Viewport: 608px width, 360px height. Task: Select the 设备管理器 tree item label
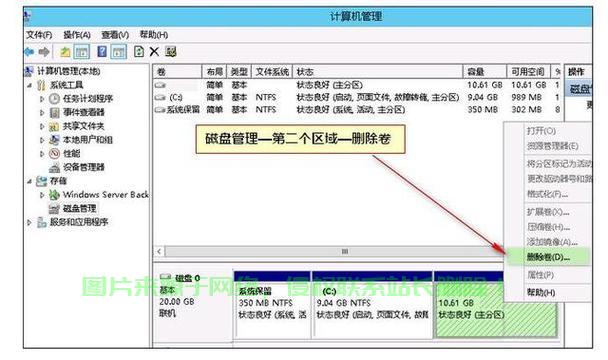[84, 168]
